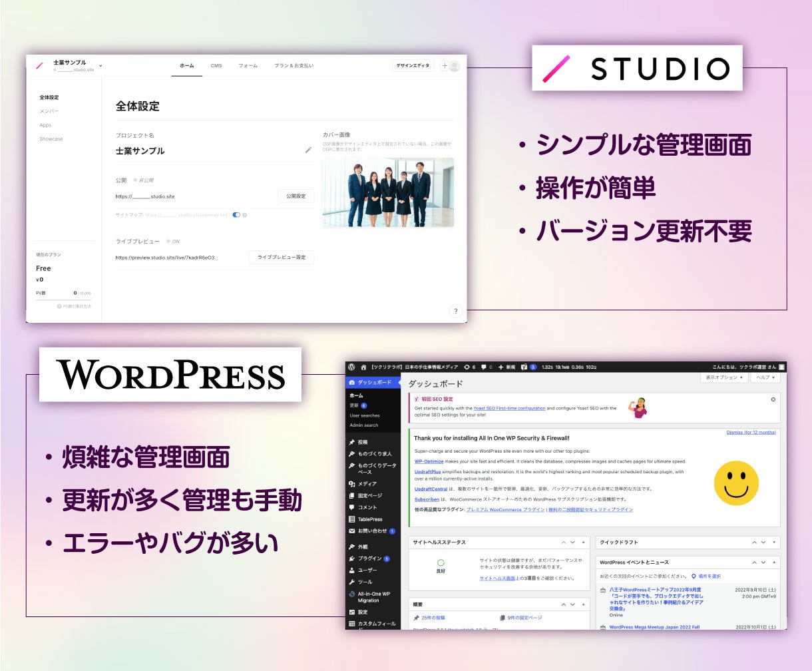Click the WordPress logo in the admin bar
The width and height of the screenshot is (812, 671).
pos(352,367)
